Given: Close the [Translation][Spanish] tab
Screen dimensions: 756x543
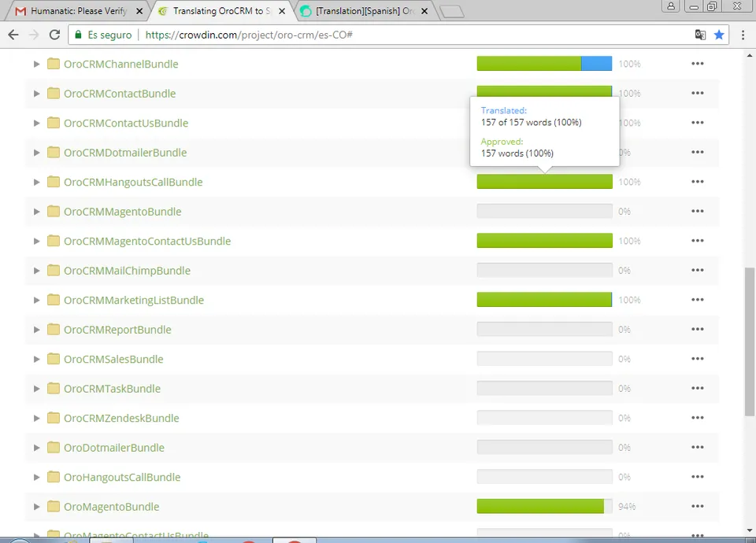Looking at the screenshot, I should pyautogui.click(x=424, y=11).
